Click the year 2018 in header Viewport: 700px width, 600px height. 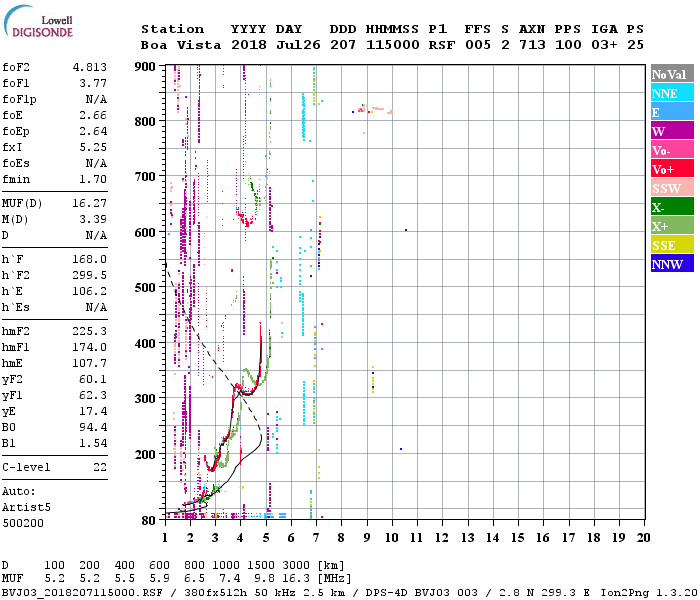(x=249, y=45)
